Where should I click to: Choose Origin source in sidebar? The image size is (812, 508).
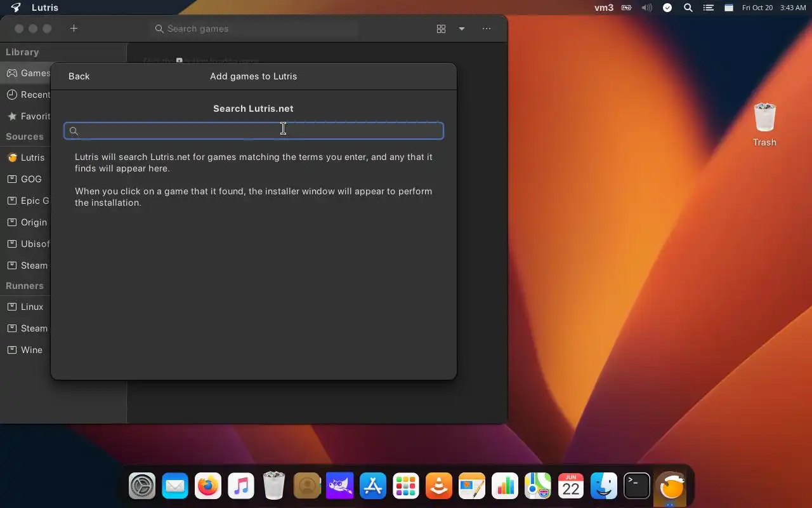[x=26, y=222]
